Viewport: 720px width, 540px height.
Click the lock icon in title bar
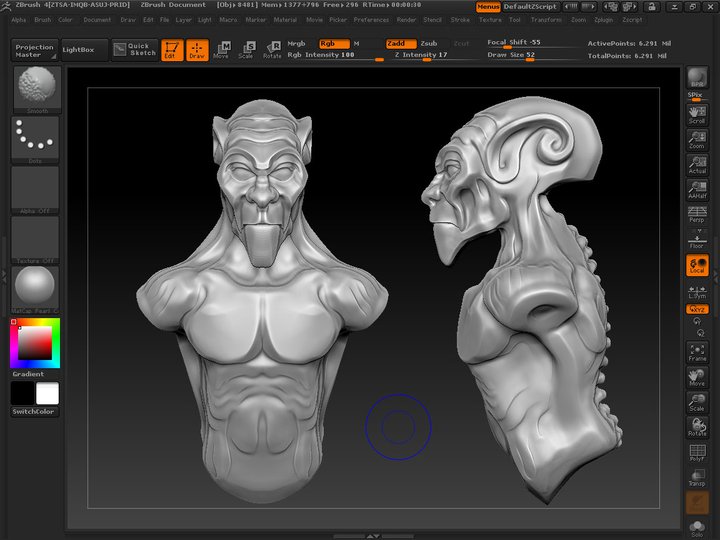[x=651, y=6]
